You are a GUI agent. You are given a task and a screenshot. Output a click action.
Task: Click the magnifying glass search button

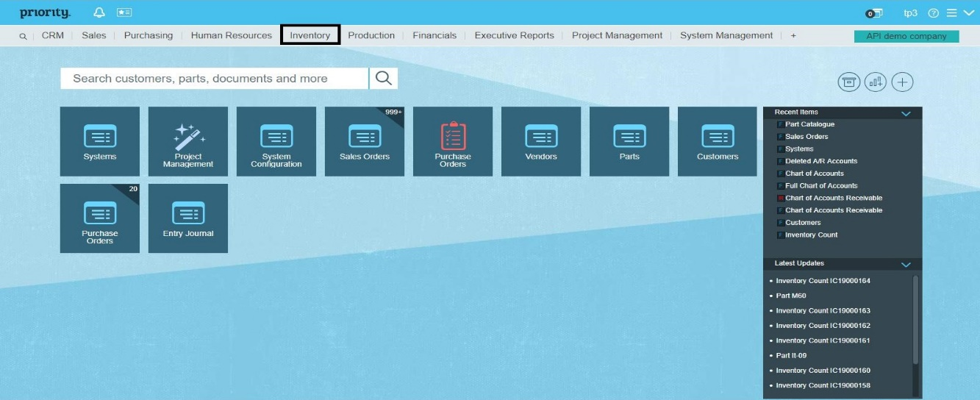(383, 79)
